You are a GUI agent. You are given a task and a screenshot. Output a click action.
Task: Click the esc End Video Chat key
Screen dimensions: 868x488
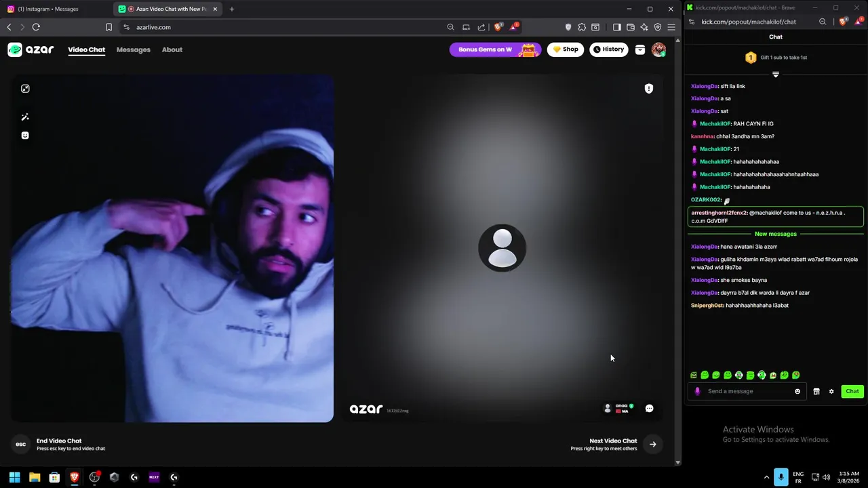pos(21,445)
